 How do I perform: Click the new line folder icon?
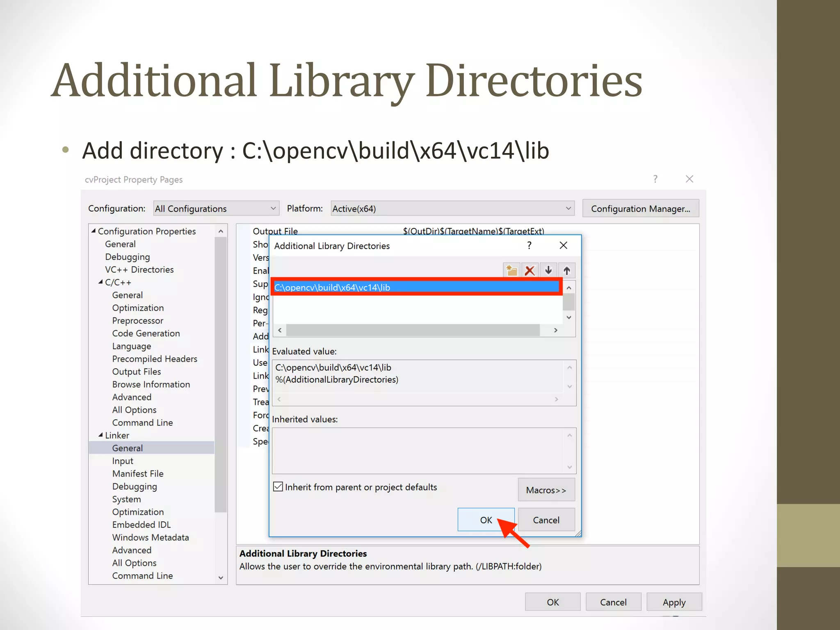click(511, 270)
